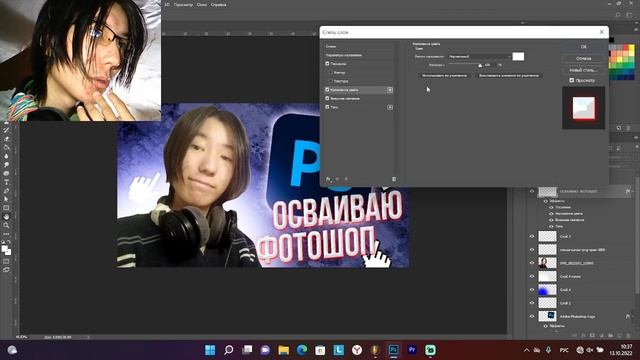Open Microsoft Edge from taskbar
Image resolution: width=640 pixels, height=360 pixels.
point(302,350)
